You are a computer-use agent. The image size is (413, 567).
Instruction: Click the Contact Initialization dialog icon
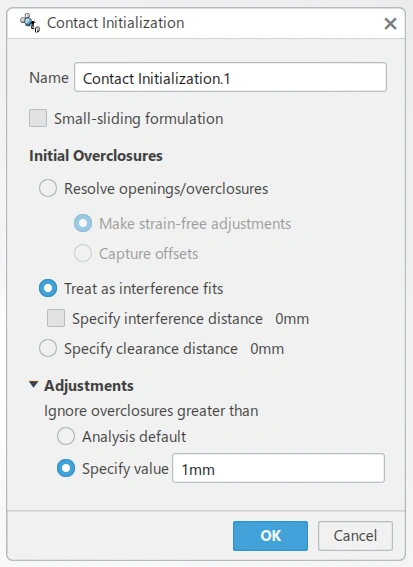pos(30,23)
